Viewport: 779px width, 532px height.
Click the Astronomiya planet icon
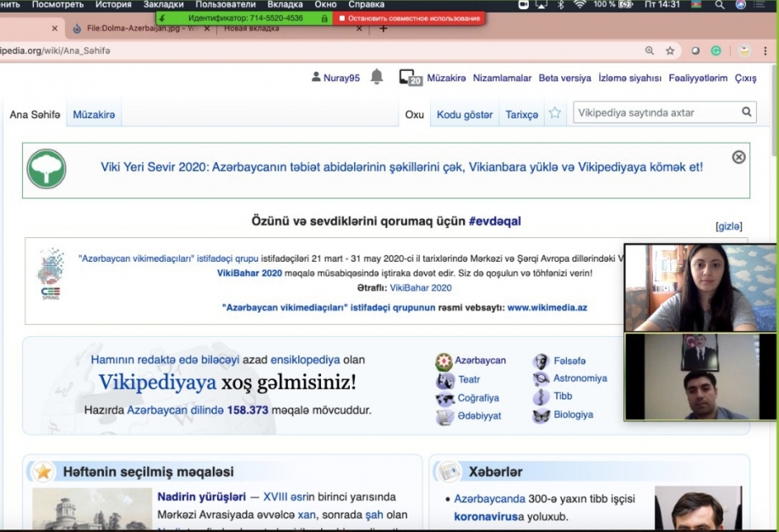point(541,379)
